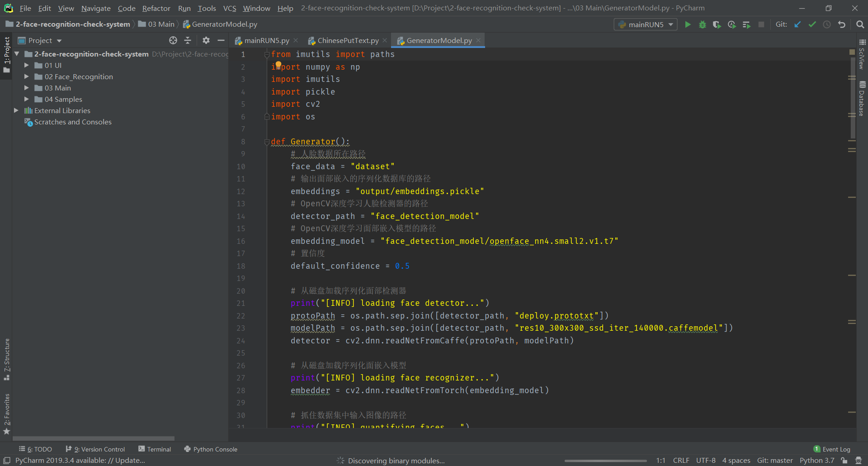Collapse the 2-face-recognition-check-system root

[17, 54]
